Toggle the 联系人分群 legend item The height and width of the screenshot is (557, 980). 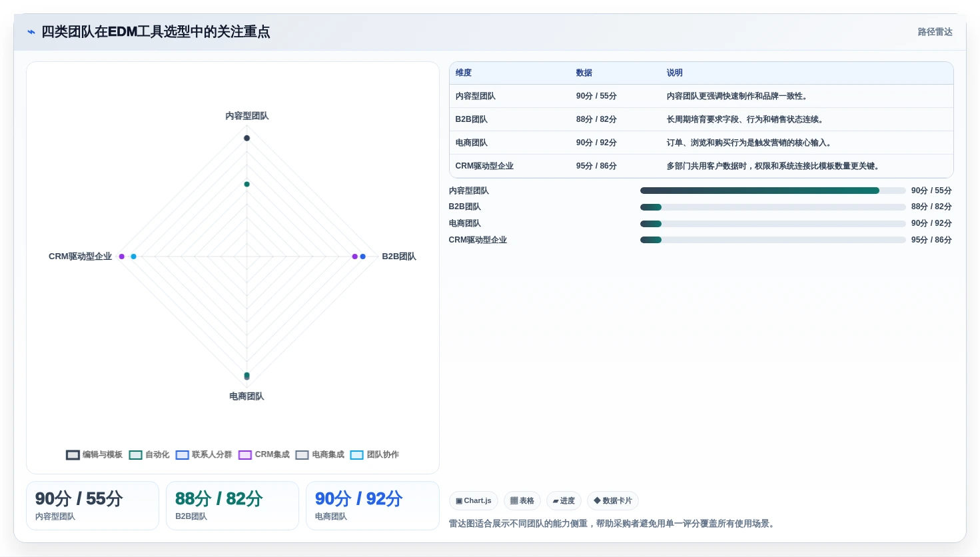pyautogui.click(x=204, y=454)
